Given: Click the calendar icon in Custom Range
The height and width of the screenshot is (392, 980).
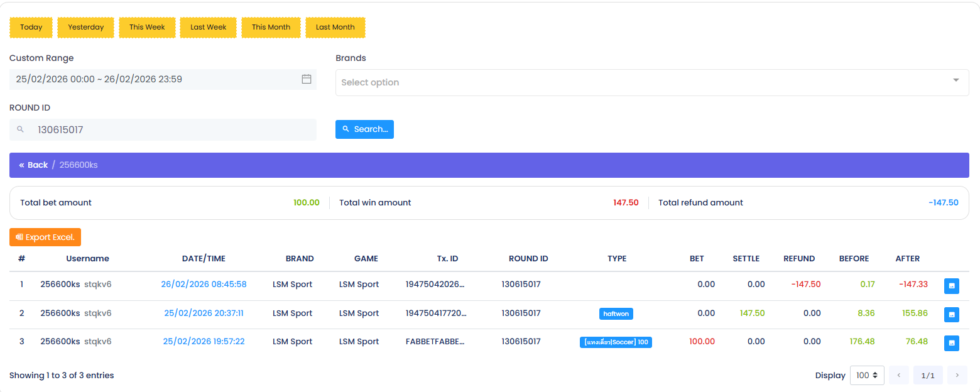Looking at the screenshot, I should pos(307,79).
